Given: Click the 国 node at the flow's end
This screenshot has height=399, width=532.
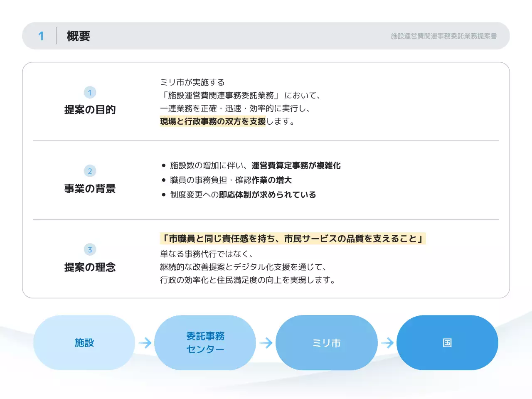Looking at the screenshot, I should click(447, 342).
